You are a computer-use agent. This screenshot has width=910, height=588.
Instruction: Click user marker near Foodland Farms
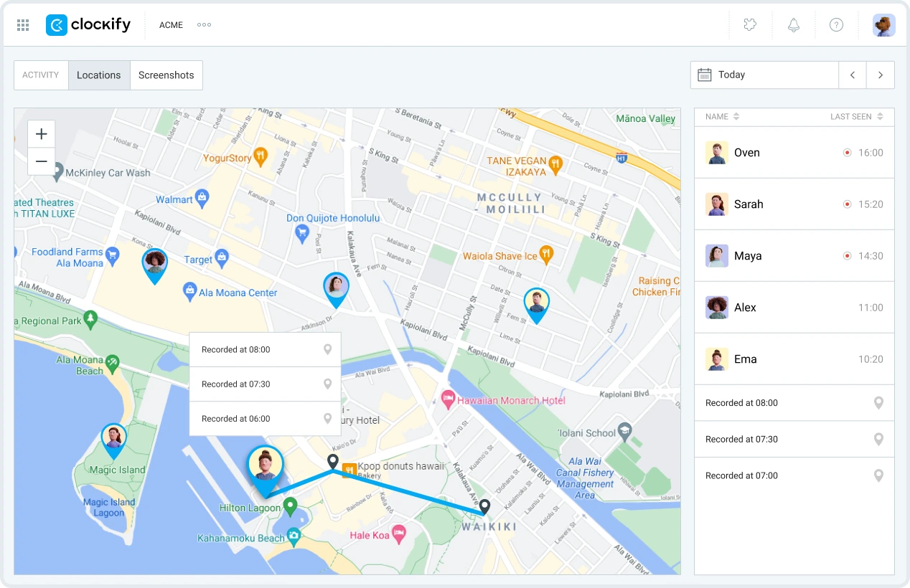pos(154,265)
